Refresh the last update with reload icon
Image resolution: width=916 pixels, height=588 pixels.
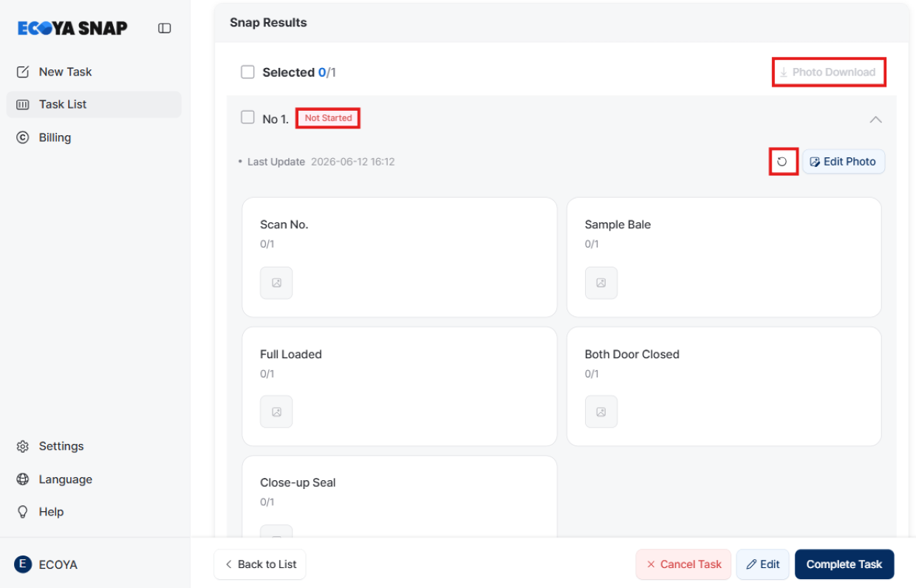click(783, 161)
